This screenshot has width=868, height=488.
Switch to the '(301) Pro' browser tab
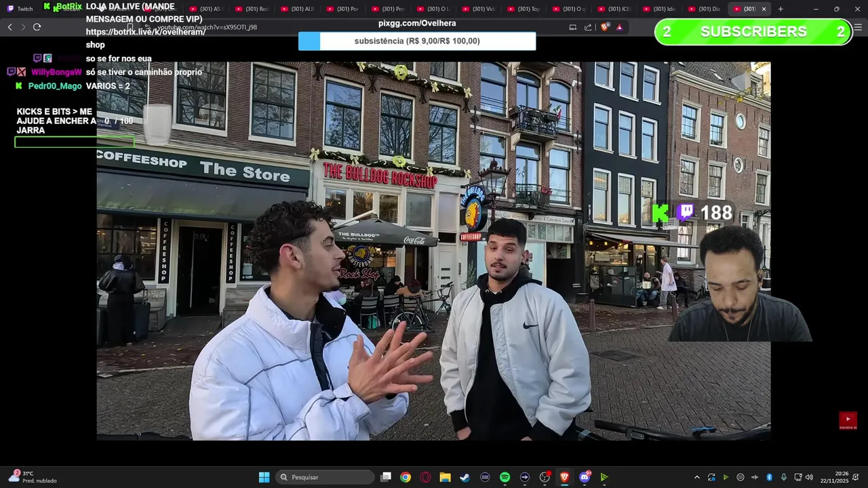pos(388,9)
